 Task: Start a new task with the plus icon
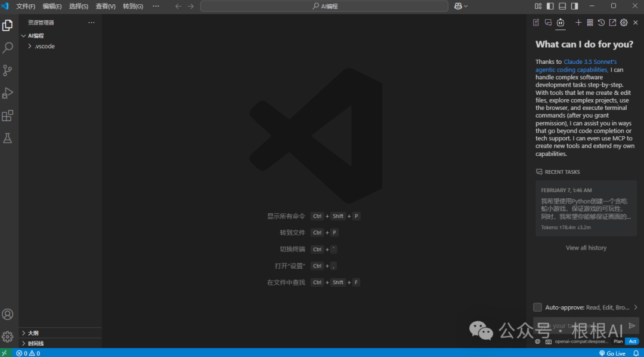(578, 23)
